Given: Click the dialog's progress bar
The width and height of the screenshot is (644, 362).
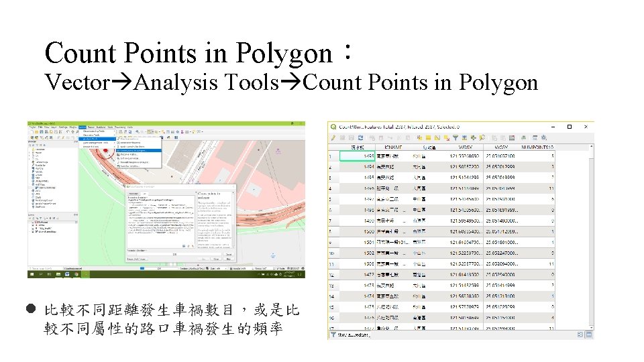Looking at the screenshot, I should [x=174, y=255].
